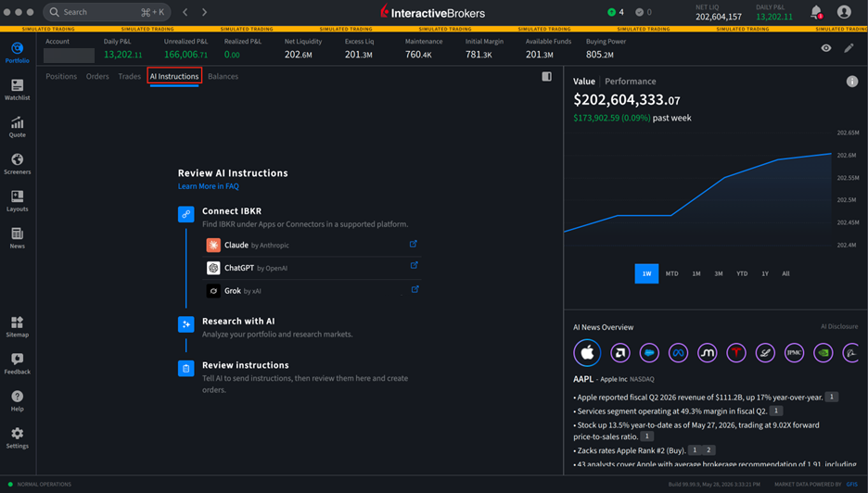
Task: Switch to the Trades tab
Action: pyautogui.click(x=130, y=76)
